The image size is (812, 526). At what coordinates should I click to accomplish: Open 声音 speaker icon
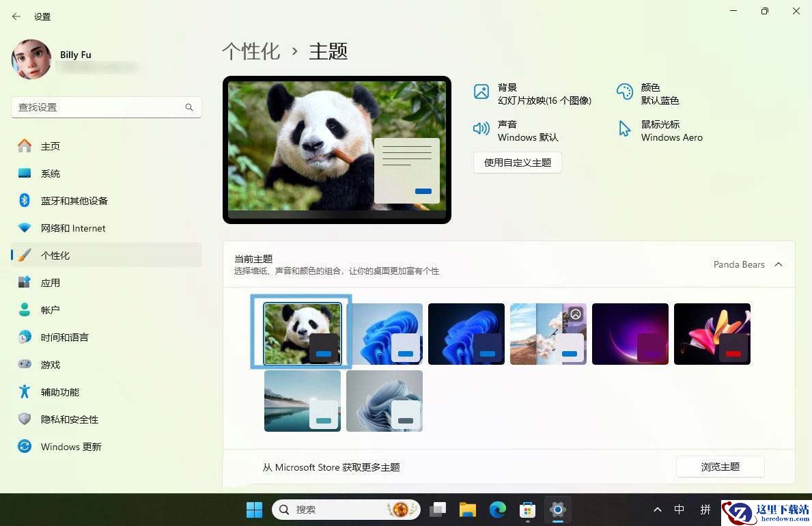tap(481, 128)
